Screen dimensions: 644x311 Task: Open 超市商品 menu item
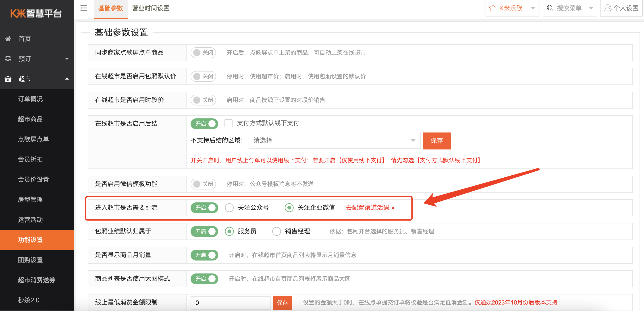(x=37, y=119)
